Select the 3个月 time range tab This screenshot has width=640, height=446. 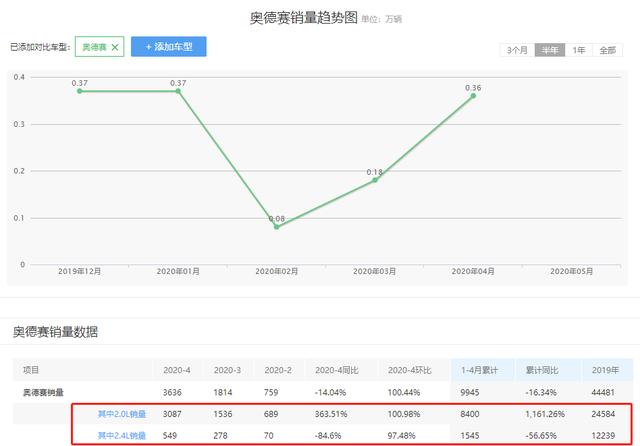517,50
